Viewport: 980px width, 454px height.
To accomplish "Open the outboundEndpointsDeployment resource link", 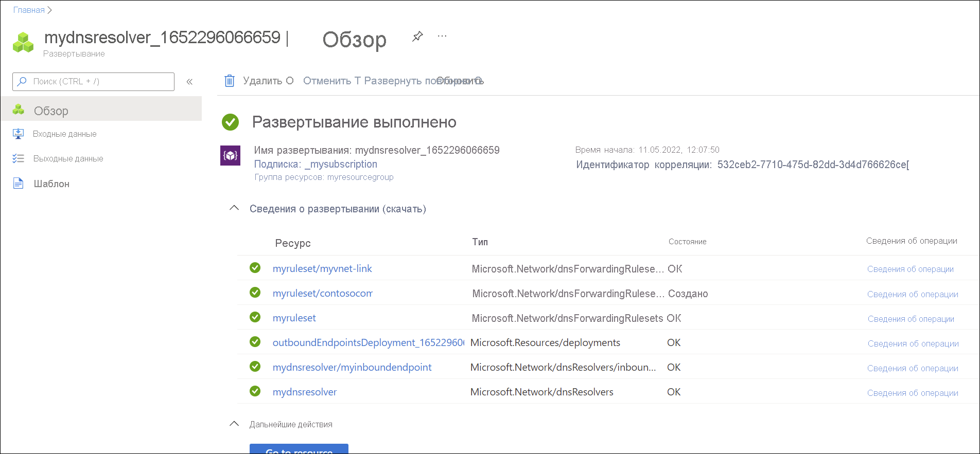I will tap(369, 342).
